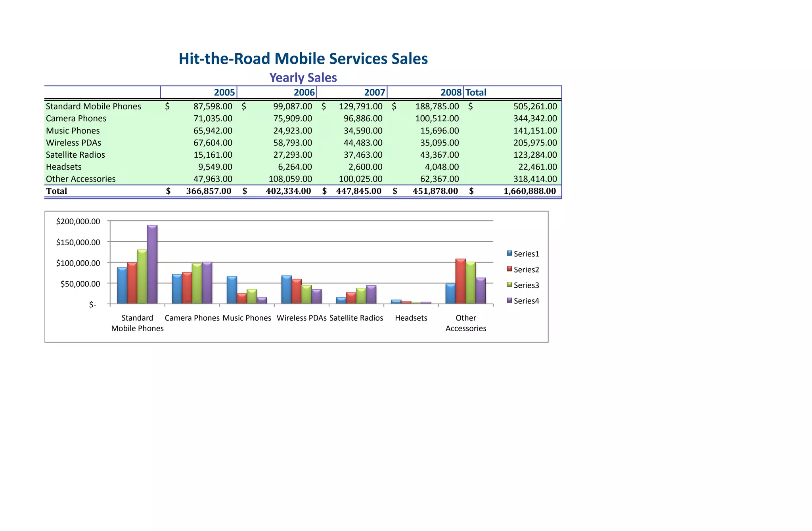Click the Series4 purple legend swatch
This screenshot has width=812, height=531.
pos(509,300)
